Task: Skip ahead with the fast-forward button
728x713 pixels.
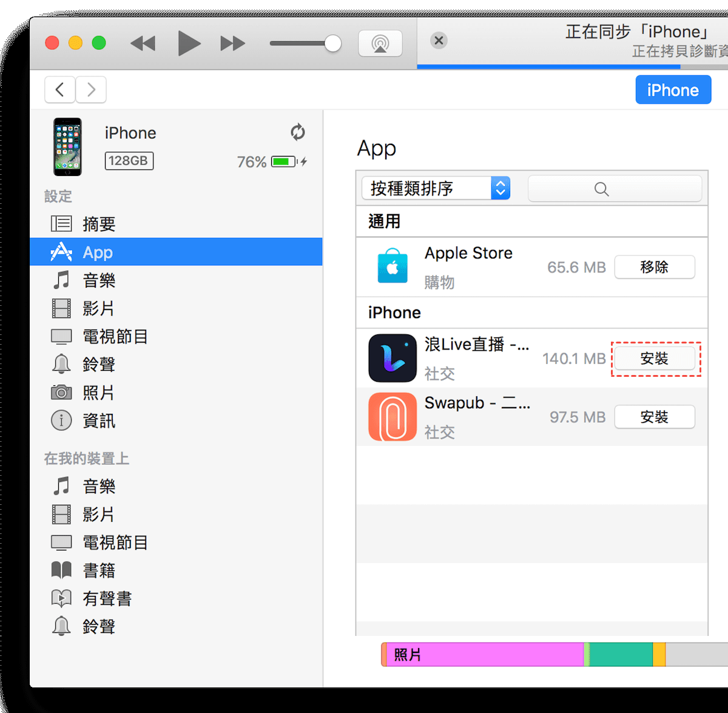Action: point(233,43)
